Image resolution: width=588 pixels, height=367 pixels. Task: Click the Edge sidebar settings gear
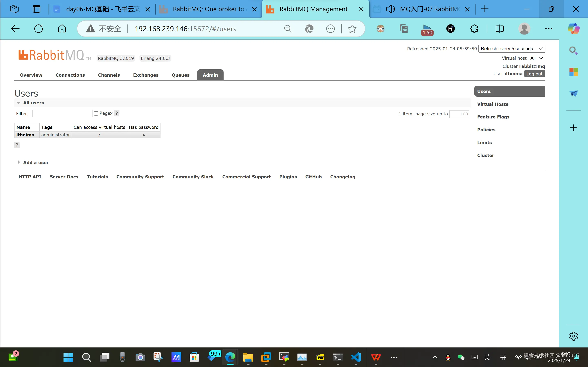pos(574,336)
